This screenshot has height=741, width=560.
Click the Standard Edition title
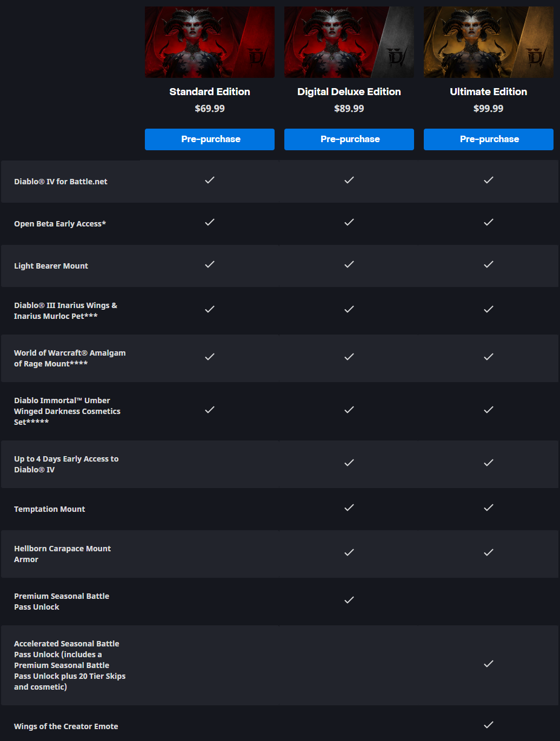(x=210, y=92)
